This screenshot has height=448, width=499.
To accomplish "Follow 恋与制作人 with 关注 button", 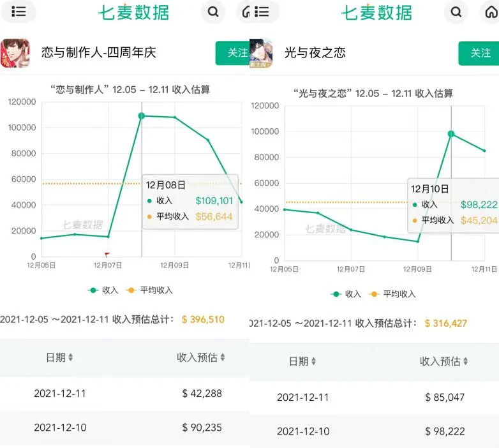I will [x=233, y=53].
